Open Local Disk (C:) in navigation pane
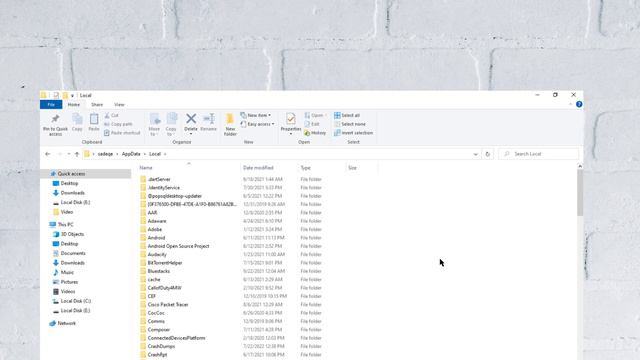Screen dimensions: 640x360 coord(72,301)
